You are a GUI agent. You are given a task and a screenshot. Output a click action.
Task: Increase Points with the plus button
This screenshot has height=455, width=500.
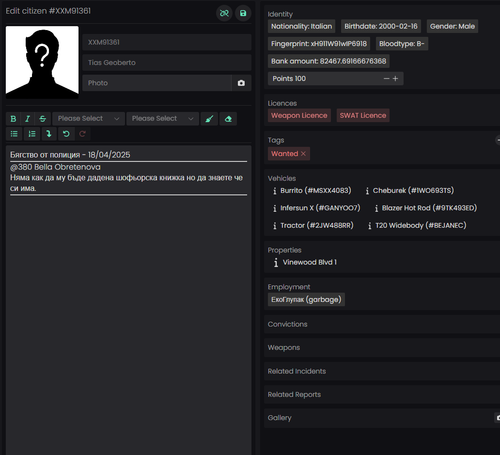pos(396,79)
